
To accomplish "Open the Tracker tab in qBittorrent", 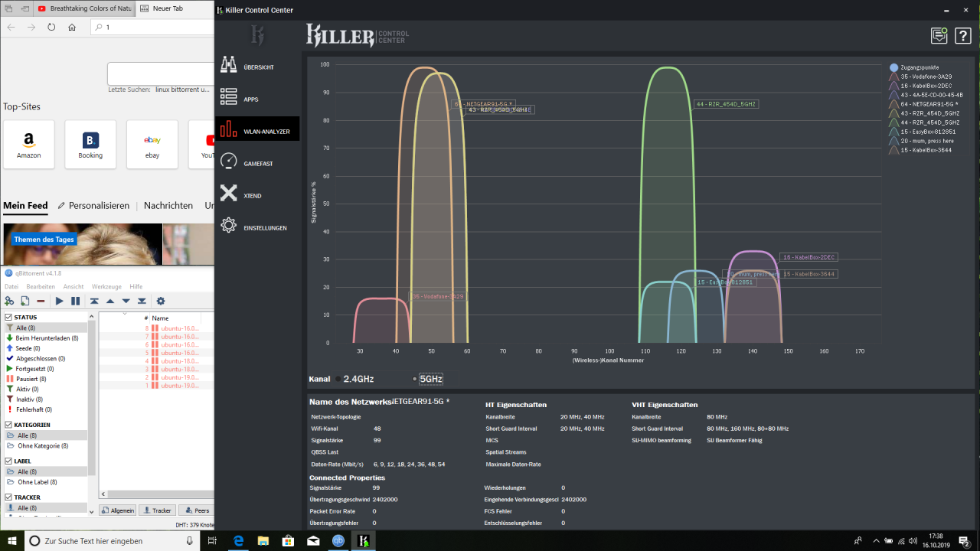I will (157, 510).
